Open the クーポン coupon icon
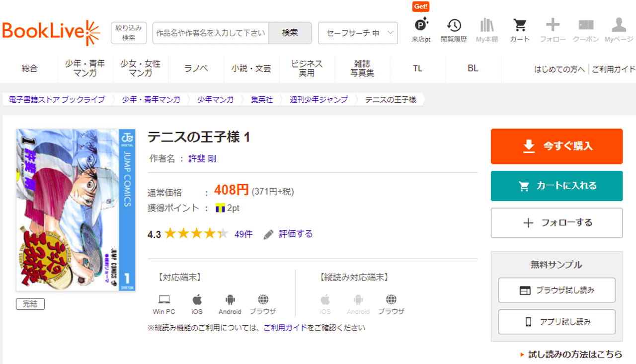This screenshot has width=636, height=364. pos(586,26)
